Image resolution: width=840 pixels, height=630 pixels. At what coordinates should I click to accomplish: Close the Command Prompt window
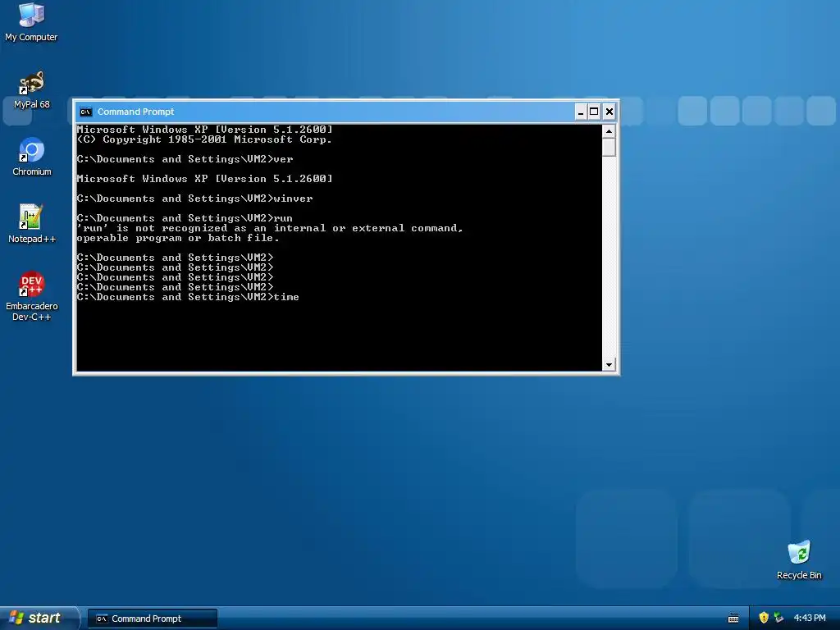click(609, 112)
